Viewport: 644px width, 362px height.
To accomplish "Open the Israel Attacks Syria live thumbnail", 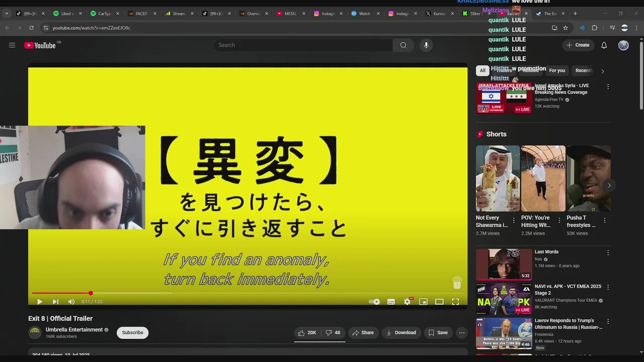I will click(504, 98).
